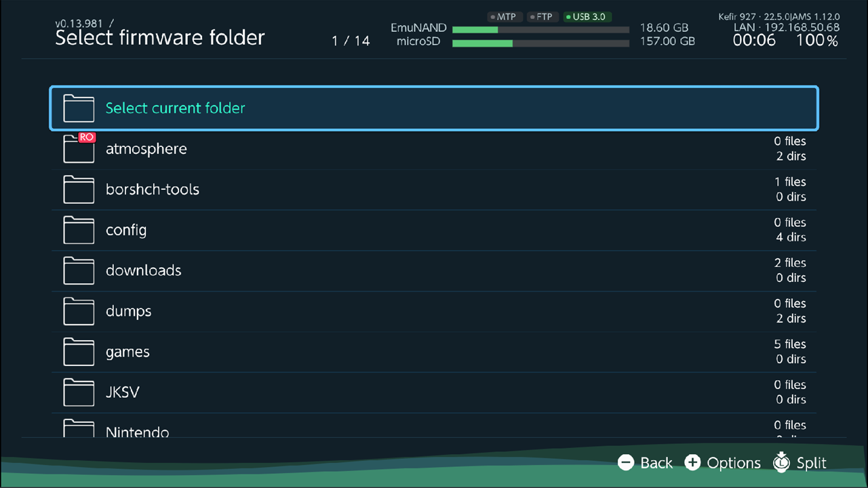Viewport: 868px width, 488px height.
Task: Click the 2 files count for downloads
Action: click(790, 263)
